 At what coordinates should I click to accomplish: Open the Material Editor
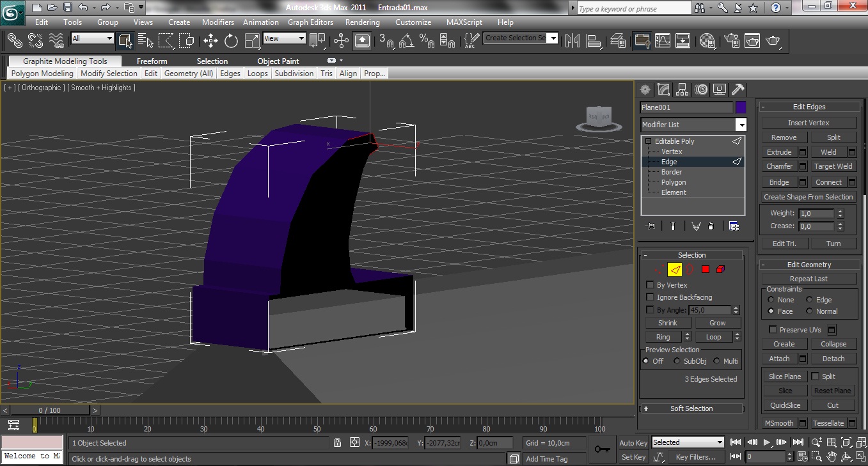pyautogui.click(x=707, y=41)
